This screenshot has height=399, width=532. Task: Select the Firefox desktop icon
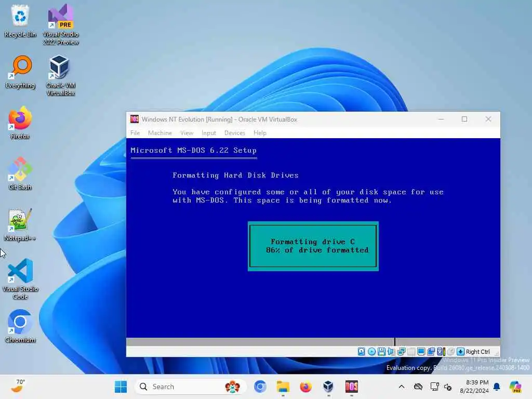coord(20,123)
